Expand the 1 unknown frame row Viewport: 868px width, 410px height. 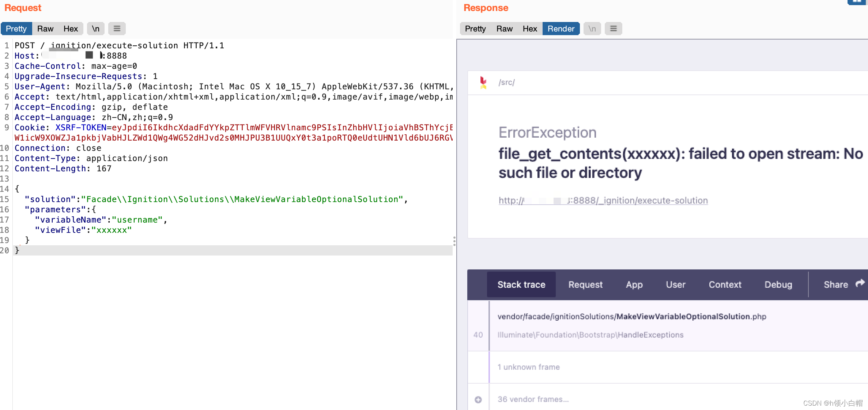coord(528,367)
